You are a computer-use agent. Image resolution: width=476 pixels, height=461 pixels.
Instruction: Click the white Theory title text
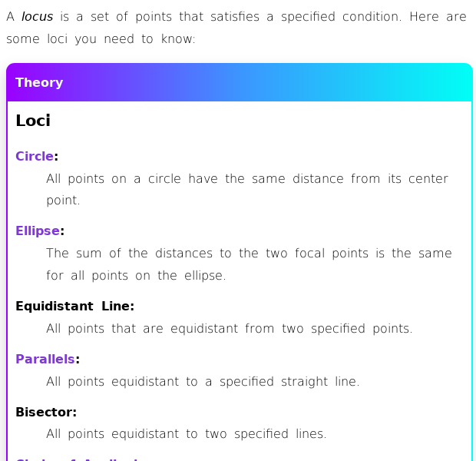click(39, 83)
